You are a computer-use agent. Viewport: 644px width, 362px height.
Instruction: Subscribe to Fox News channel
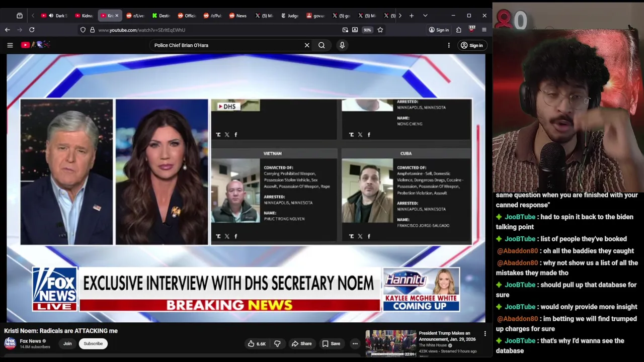coord(93,344)
